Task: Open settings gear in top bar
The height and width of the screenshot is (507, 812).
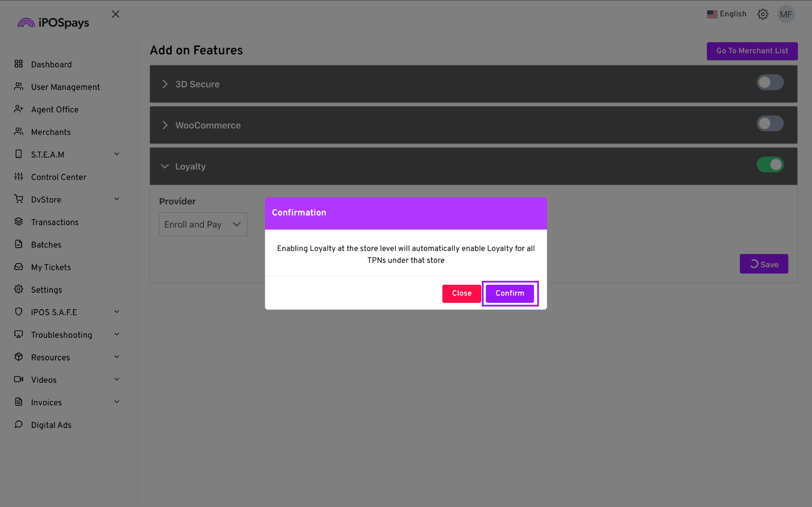Action: coord(763,14)
